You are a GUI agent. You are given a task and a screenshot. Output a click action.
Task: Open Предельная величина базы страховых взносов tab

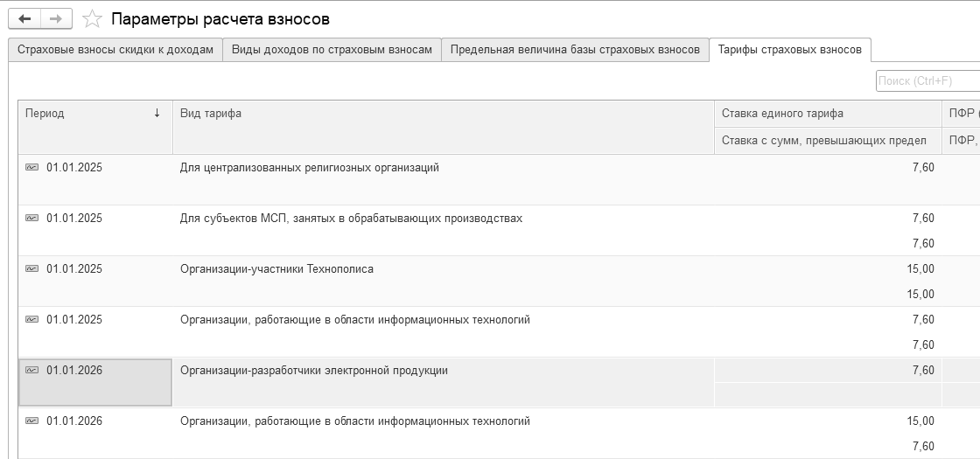coord(575,50)
